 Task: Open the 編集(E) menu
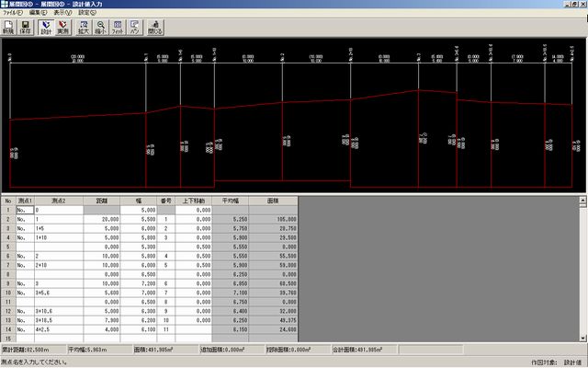click(x=39, y=12)
